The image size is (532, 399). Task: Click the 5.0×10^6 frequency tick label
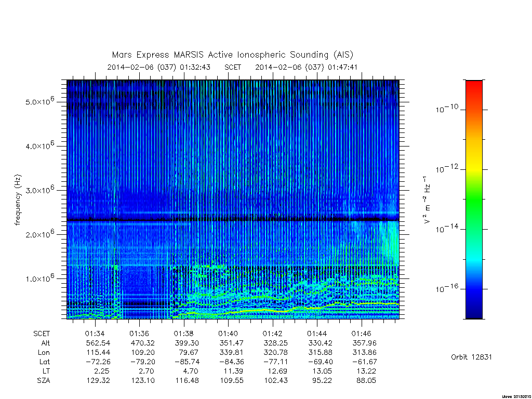[40, 101]
